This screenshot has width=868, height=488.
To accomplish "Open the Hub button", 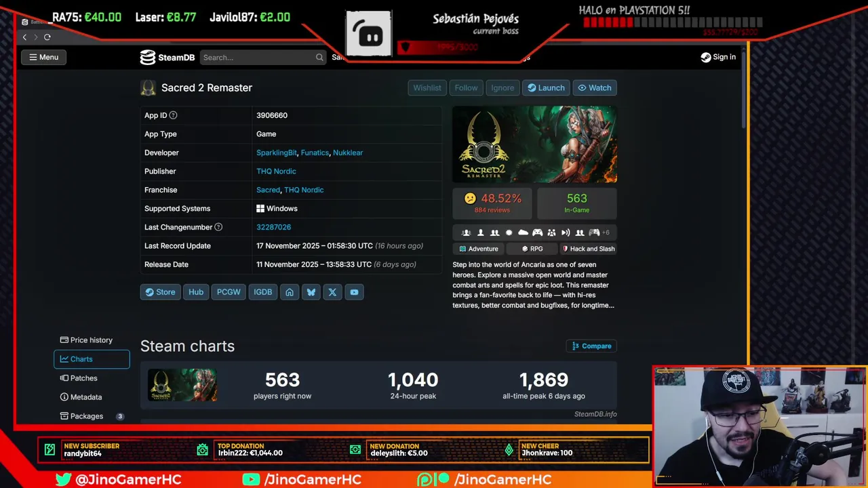I will [x=196, y=292].
